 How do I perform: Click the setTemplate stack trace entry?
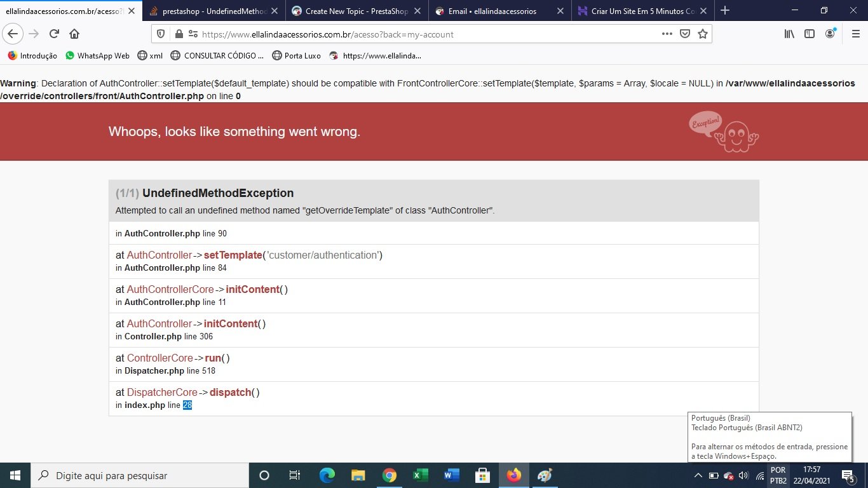point(434,261)
